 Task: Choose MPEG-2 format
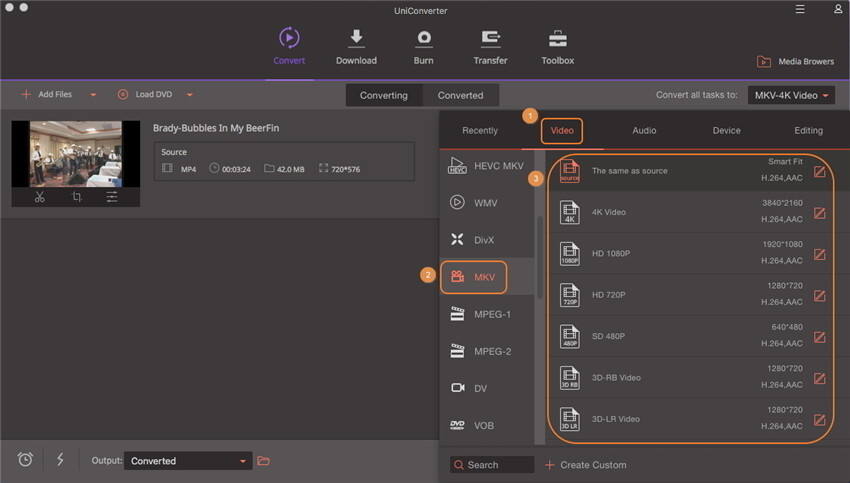[x=486, y=351]
